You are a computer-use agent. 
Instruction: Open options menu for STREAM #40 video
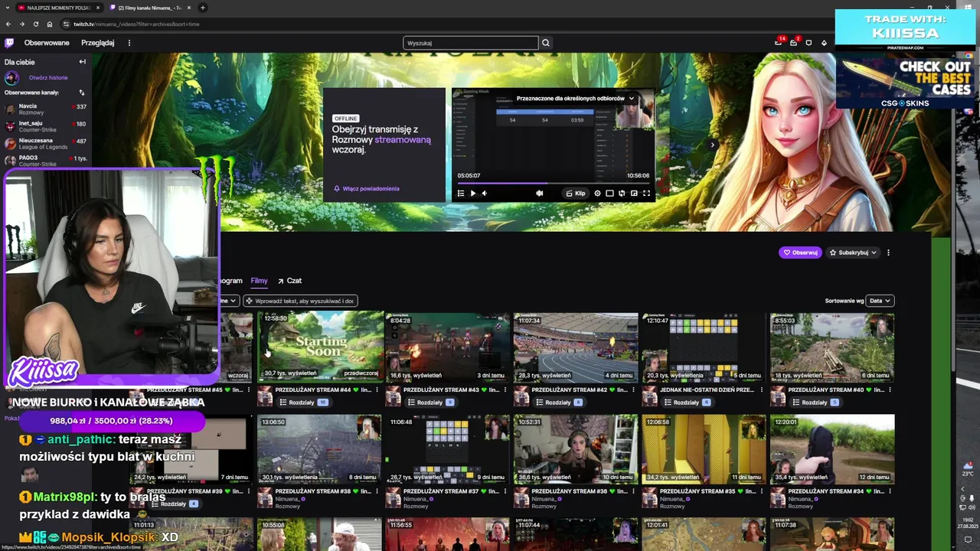point(890,390)
